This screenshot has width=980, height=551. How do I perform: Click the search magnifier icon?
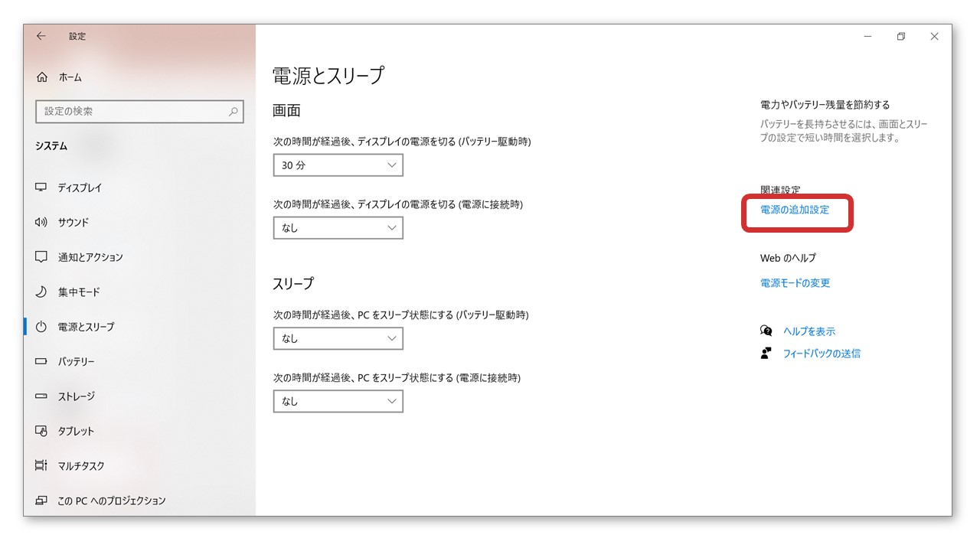(234, 112)
